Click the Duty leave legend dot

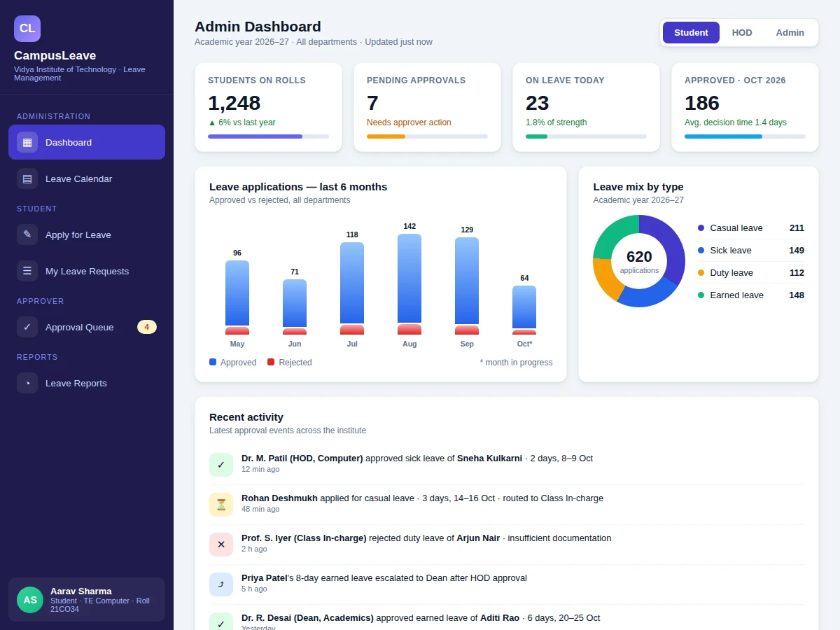tap(701, 272)
